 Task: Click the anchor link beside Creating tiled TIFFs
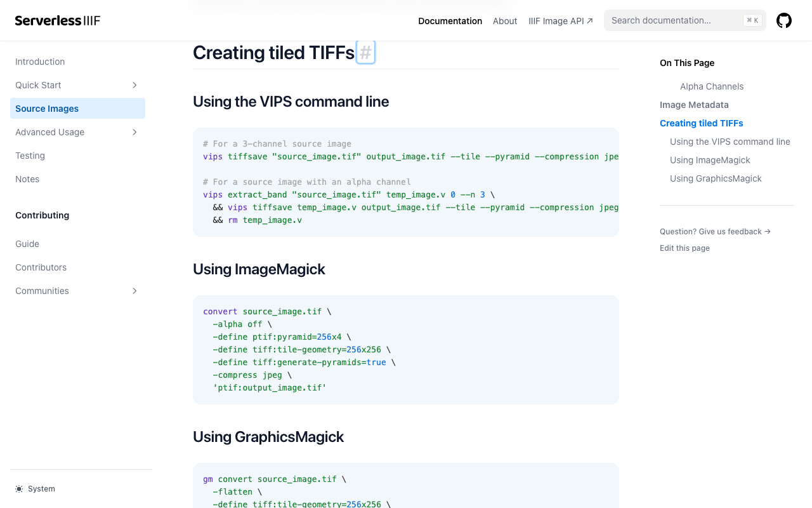365,53
